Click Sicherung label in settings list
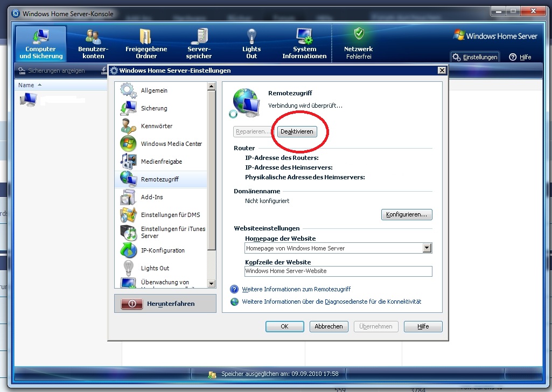The width and height of the screenshot is (552, 392). click(x=154, y=108)
